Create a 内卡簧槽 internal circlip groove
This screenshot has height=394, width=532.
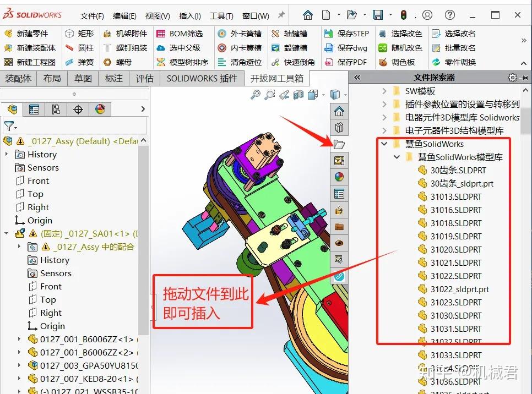[240, 48]
